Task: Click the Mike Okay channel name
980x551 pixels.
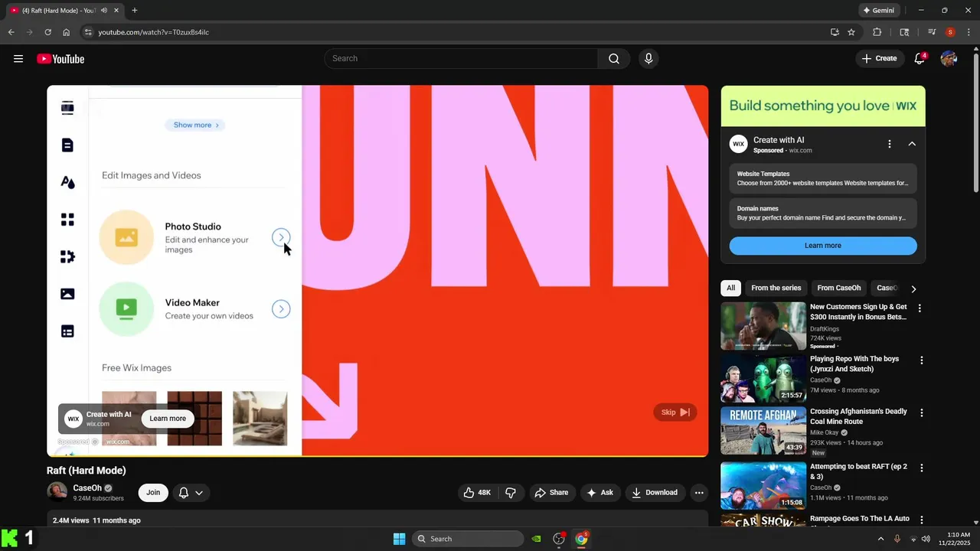Action: (x=825, y=432)
